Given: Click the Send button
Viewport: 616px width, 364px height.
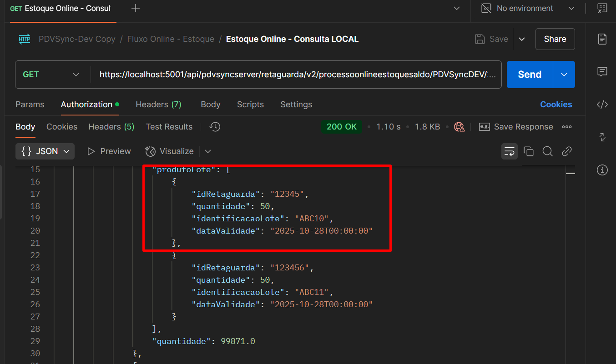Looking at the screenshot, I should [x=530, y=75].
